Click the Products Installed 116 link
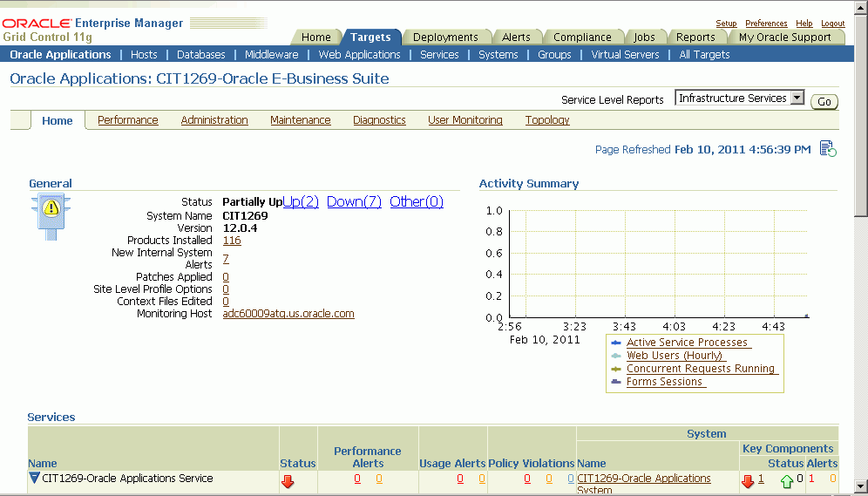 232,241
